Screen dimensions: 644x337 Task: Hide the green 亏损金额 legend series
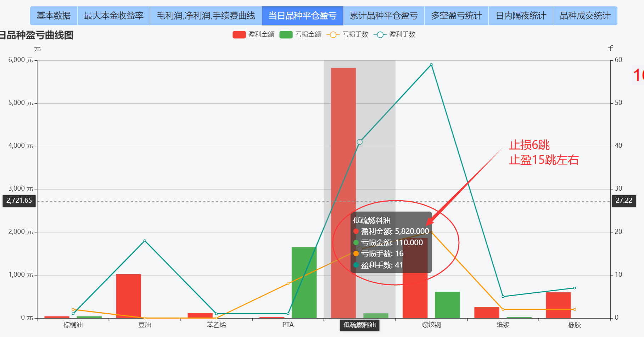click(300, 34)
